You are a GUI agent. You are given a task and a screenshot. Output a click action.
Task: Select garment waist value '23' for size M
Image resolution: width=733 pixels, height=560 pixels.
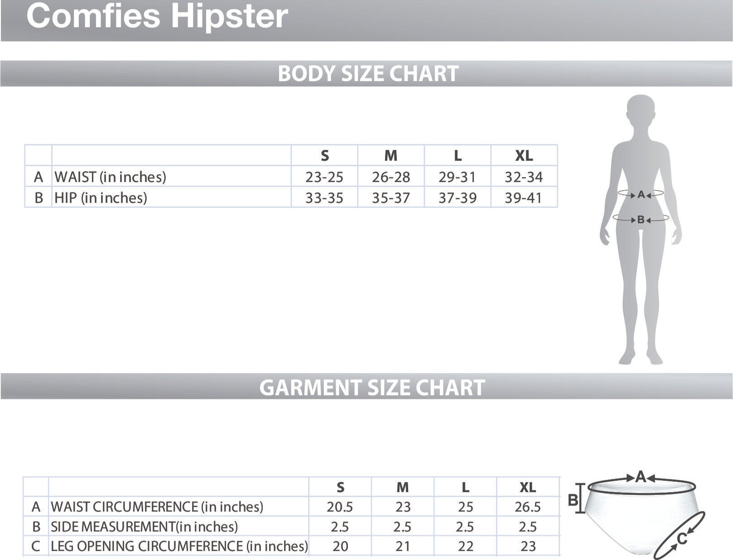(x=403, y=507)
